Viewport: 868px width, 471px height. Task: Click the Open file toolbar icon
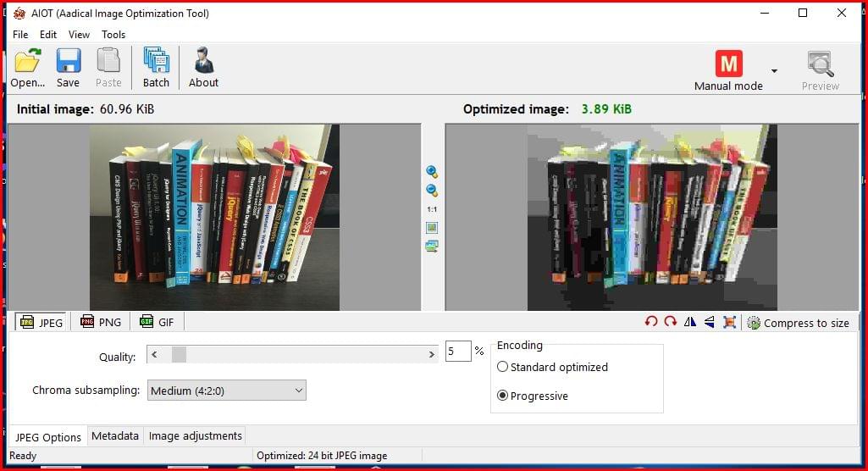point(27,68)
